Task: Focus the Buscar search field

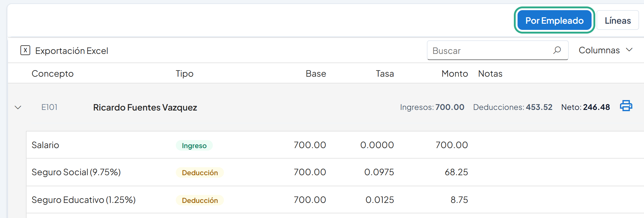Action: tap(497, 50)
